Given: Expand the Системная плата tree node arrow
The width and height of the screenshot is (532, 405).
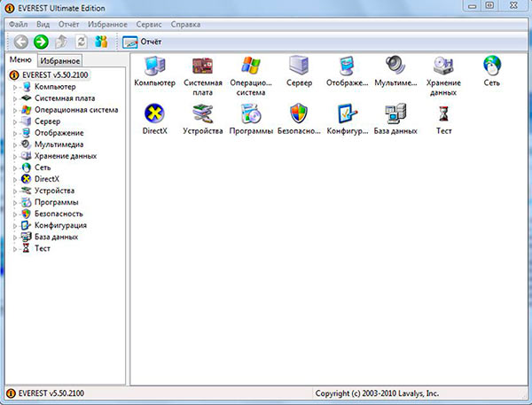Looking at the screenshot, I should (15, 98).
